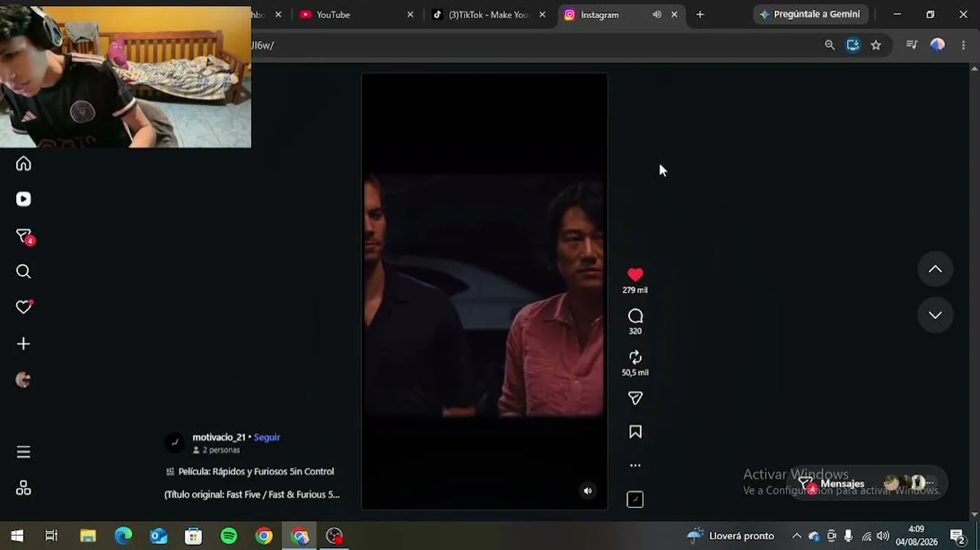Close the Instagram tab
980x550 pixels.
(x=674, y=15)
